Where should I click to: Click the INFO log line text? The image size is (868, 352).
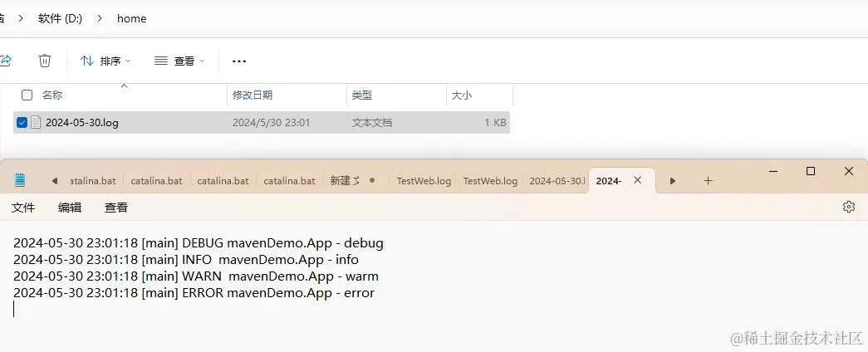[x=186, y=260]
